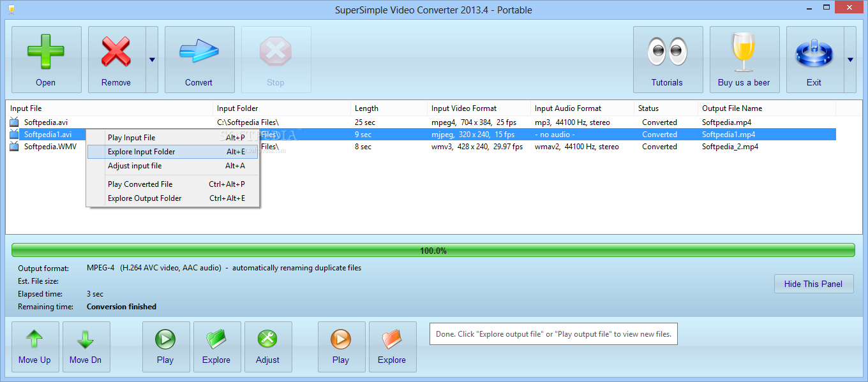Click the app icon in title bar
The width and height of the screenshot is (868, 382).
coord(12,9)
